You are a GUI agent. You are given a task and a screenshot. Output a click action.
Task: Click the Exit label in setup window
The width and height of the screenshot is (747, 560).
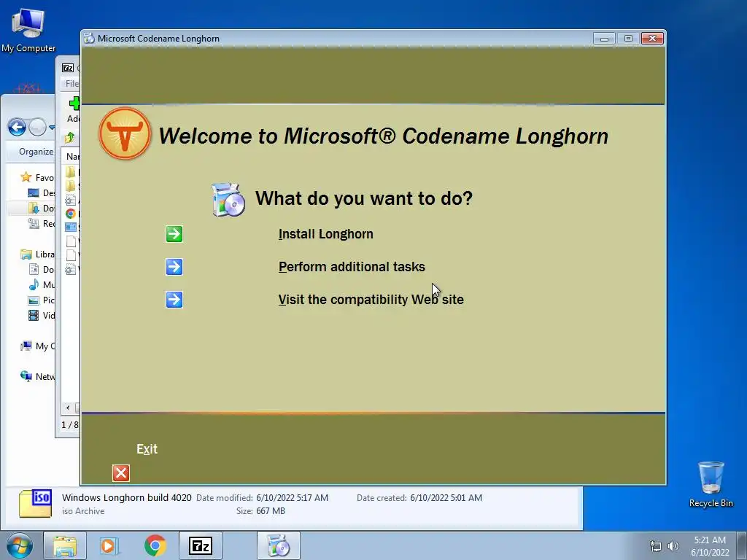click(147, 449)
